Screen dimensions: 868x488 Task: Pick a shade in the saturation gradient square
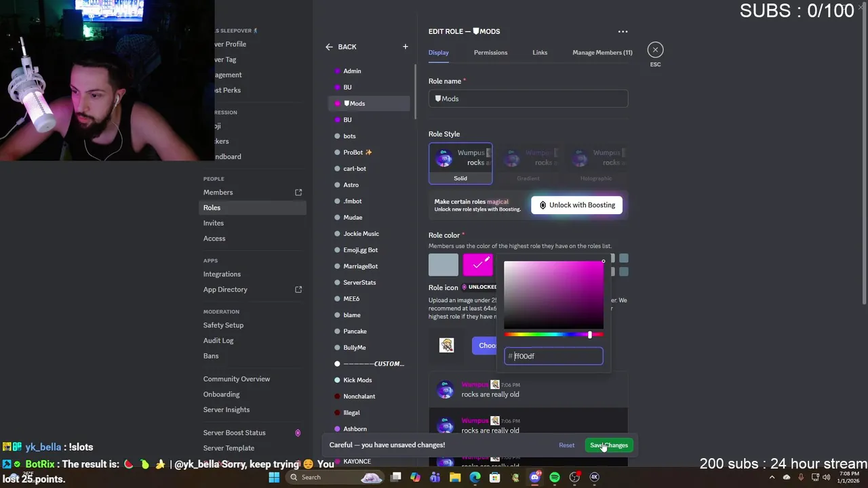553,296
